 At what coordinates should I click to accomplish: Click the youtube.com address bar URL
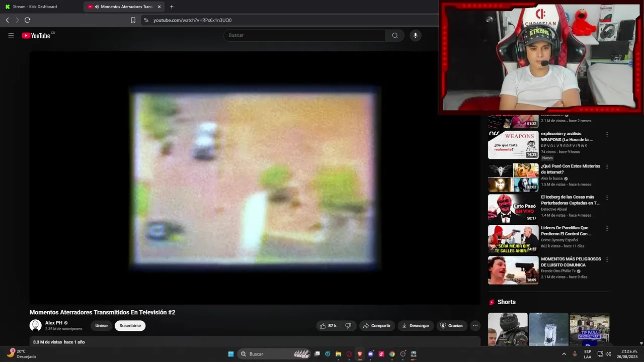(192, 20)
